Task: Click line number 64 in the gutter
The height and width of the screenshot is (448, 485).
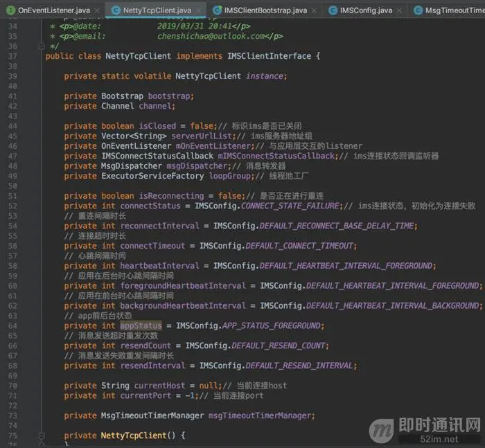Action: pyautogui.click(x=12, y=326)
